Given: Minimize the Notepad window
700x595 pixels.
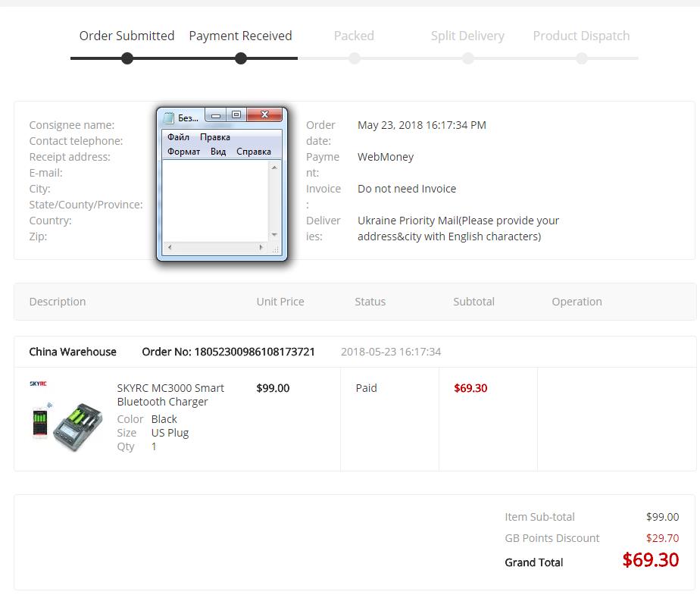Looking at the screenshot, I should pyautogui.click(x=216, y=115).
